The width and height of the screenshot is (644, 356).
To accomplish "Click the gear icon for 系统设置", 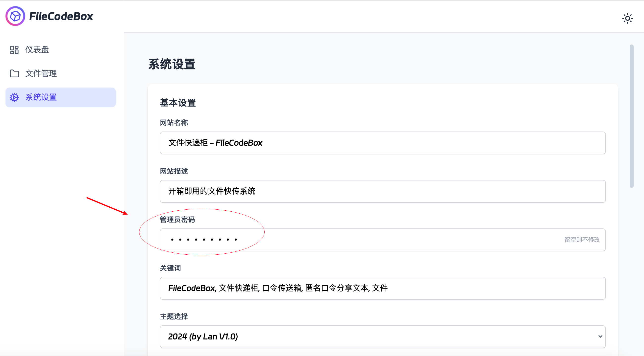I will [14, 97].
